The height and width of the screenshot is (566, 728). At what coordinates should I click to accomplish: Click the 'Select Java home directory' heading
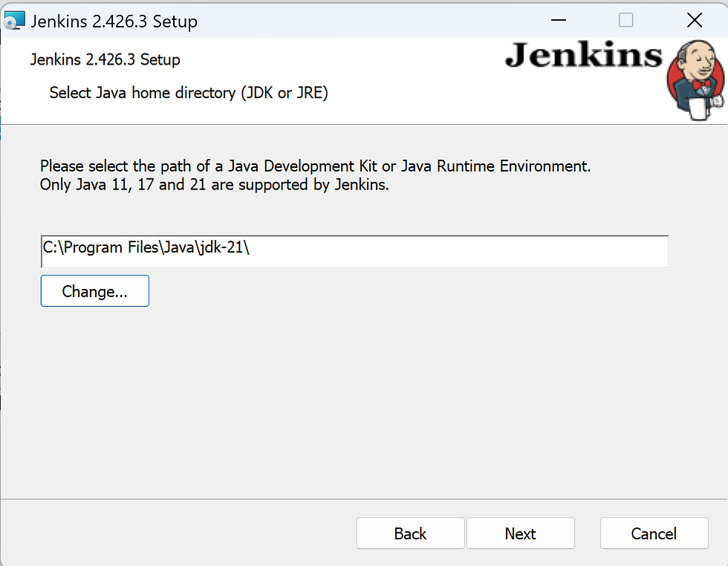click(189, 93)
